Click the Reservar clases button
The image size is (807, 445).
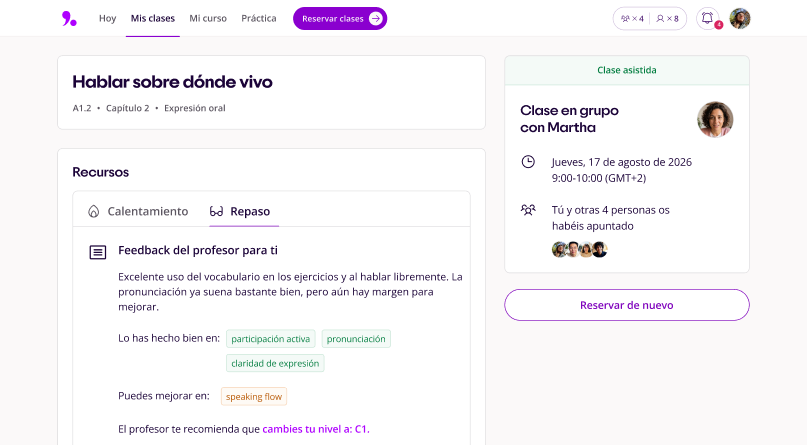tap(340, 19)
